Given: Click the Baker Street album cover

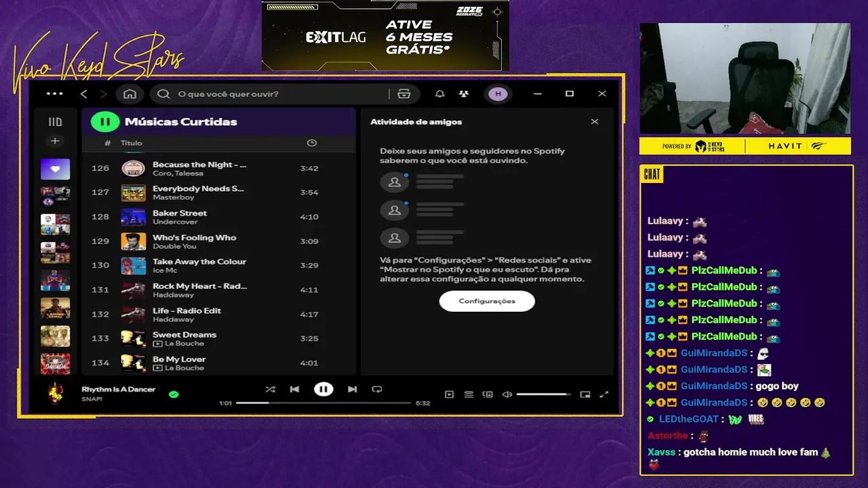Looking at the screenshot, I should tap(134, 217).
